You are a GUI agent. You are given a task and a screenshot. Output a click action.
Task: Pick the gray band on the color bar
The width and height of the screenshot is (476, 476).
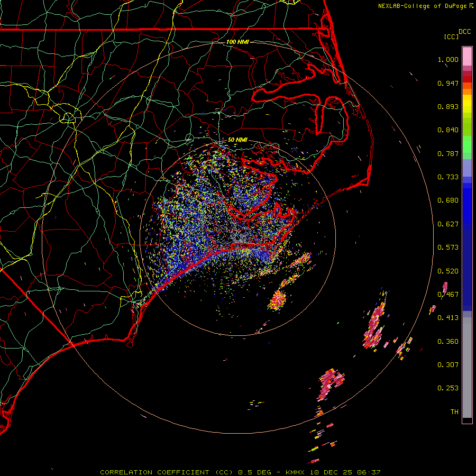click(467, 368)
